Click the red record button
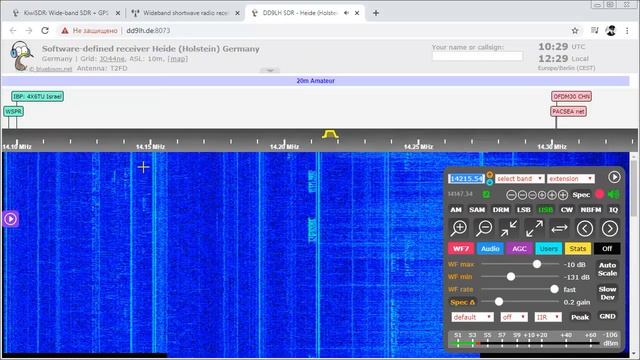Image resolution: width=640 pixels, height=360 pixels. [600, 194]
